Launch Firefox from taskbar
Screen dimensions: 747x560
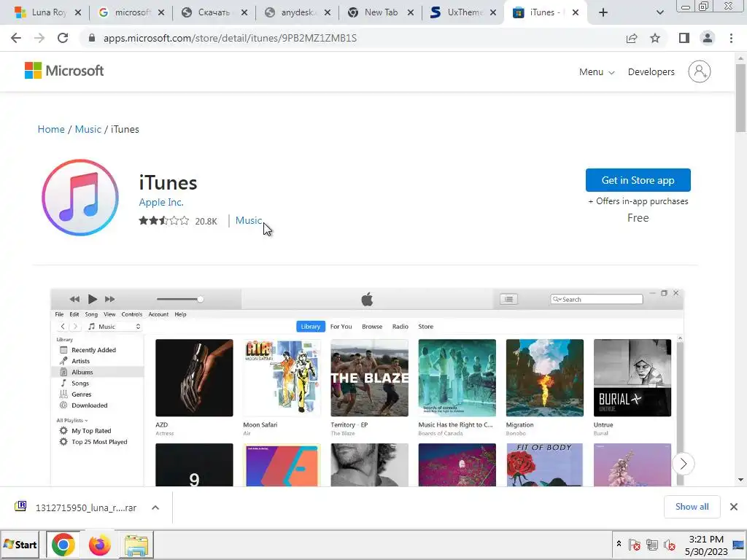pyautogui.click(x=99, y=545)
